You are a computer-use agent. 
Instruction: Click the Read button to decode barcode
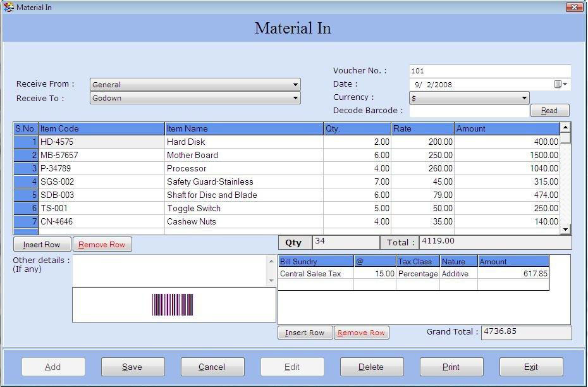549,110
